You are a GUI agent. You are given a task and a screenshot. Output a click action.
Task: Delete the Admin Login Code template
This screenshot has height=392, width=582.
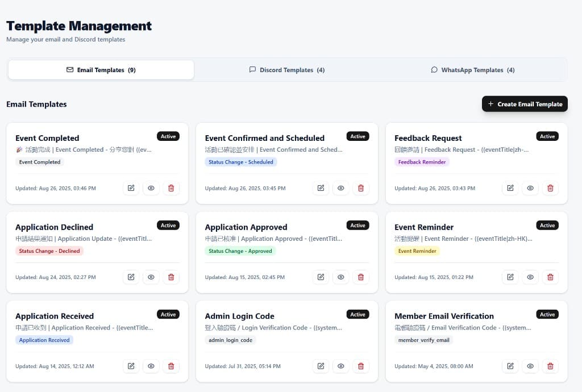click(361, 366)
